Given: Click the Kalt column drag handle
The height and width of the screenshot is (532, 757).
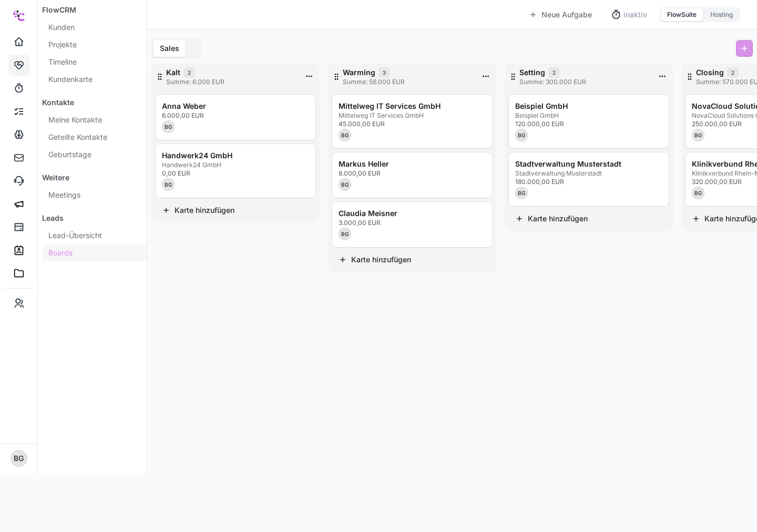Looking at the screenshot, I should pos(160,77).
